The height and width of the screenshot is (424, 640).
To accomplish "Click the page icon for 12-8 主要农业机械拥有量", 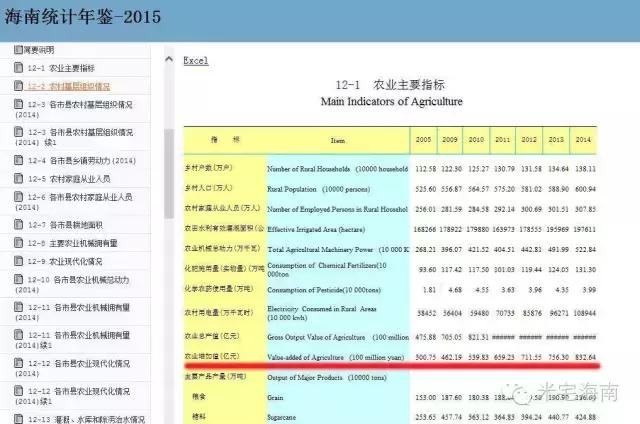I will click(18, 243).
